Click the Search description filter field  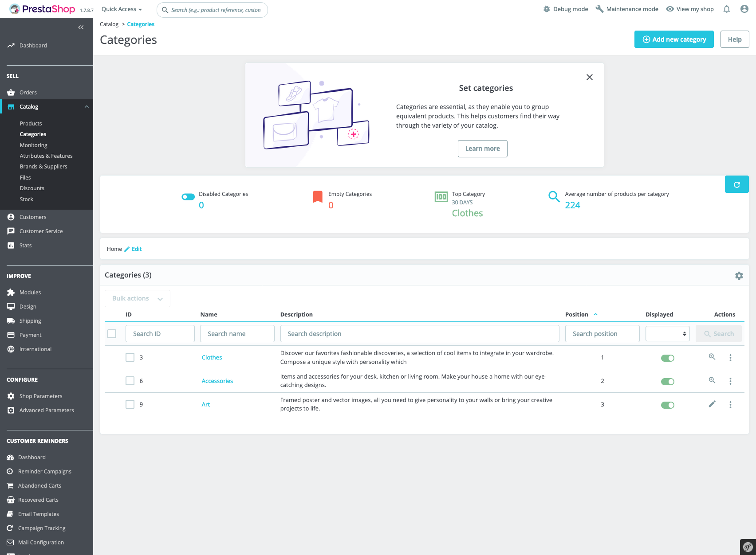pyautogui.click(x=420, y=334)
